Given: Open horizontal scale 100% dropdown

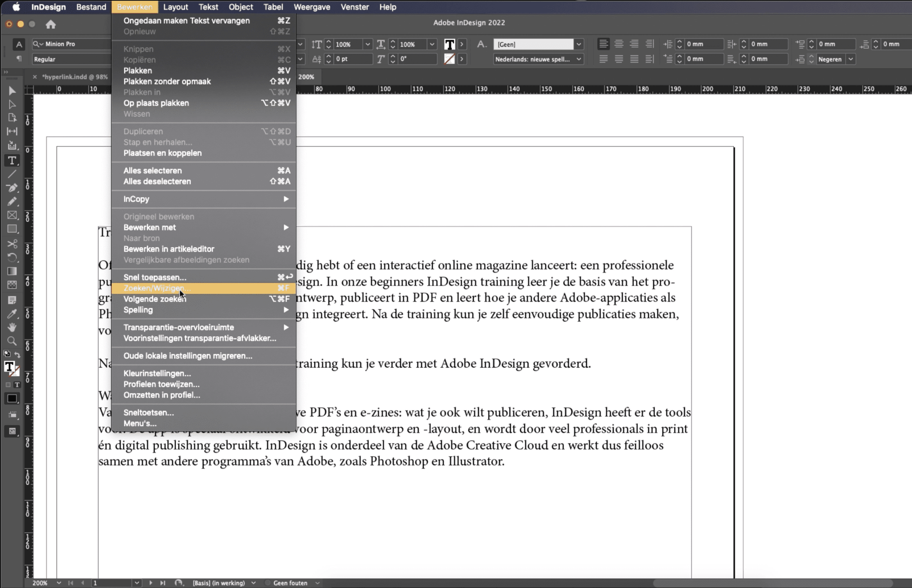Looking at the screenshot, I should pos(432,44).
